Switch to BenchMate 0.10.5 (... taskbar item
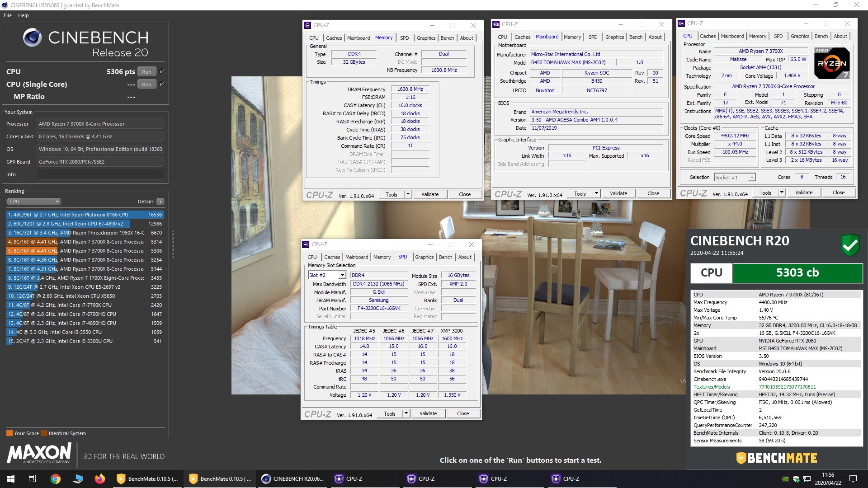Image resolution: width=868 pixels, height=488 pixels. click(x=147, y=479)
